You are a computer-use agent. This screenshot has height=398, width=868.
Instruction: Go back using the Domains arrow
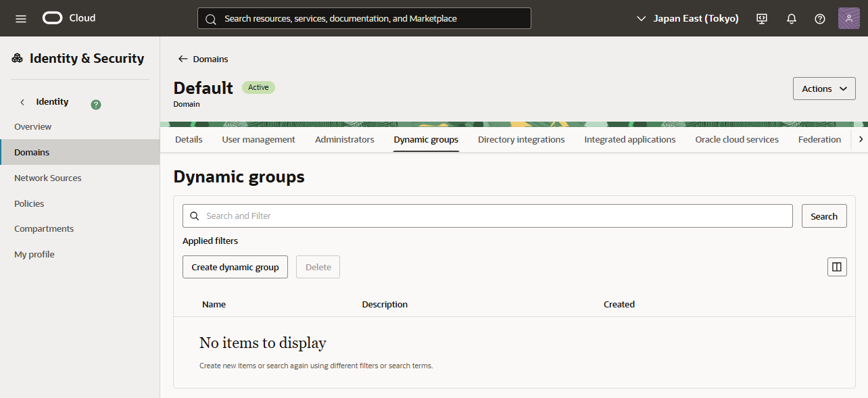(x=183, y=59)
